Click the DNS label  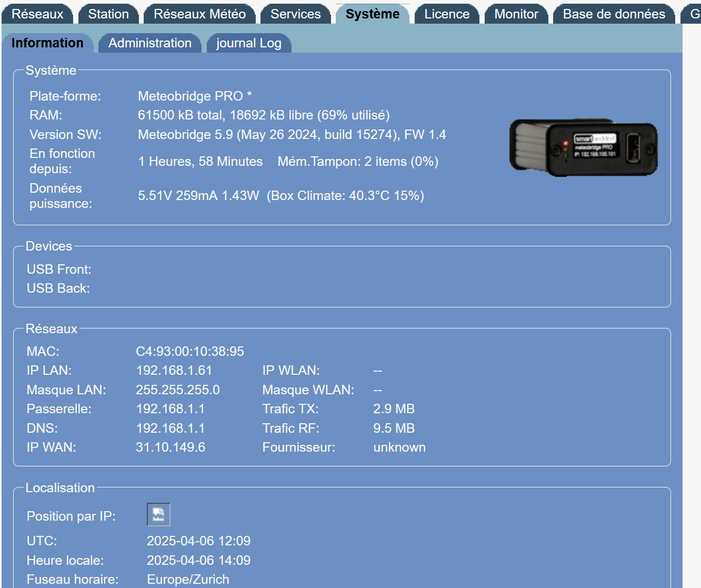pos(42,428)
